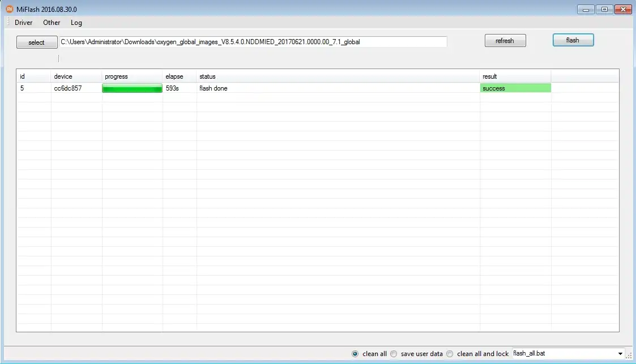The height and width of the screenshot is (364, 636).
Task: Open the Log menu
Action: (x=76, y=23)
